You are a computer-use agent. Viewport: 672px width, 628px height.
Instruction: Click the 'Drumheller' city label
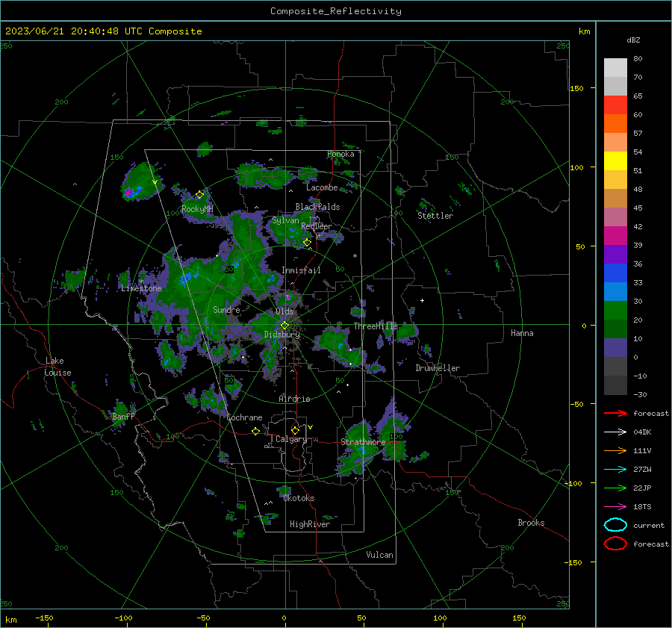(x=438, y=368)
